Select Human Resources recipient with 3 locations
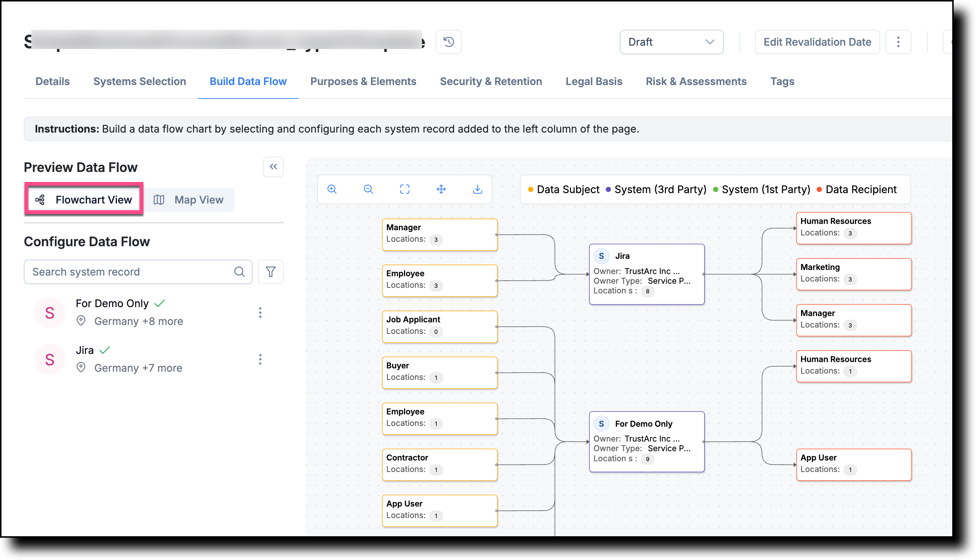Image resolution: width=976 pixels, height=560 pixels. point(854,228)
